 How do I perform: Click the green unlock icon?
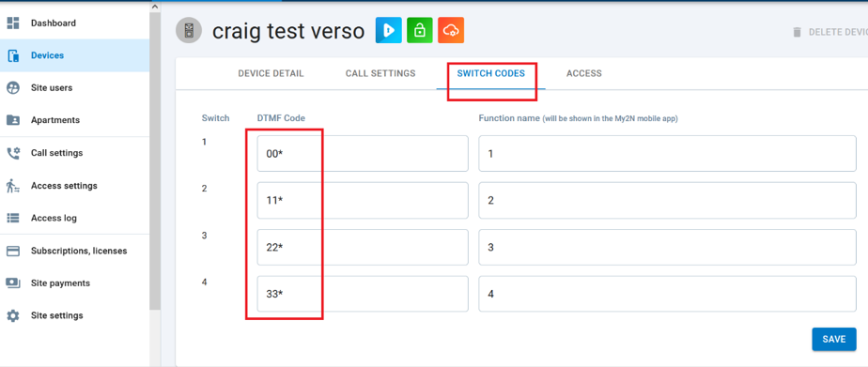coord(420,30)
